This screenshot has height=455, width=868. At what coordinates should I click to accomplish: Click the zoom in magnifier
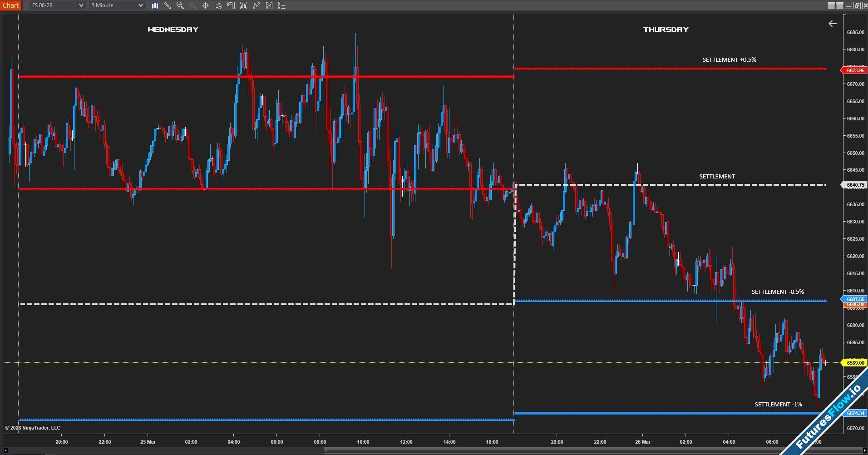tap(180, 5)
